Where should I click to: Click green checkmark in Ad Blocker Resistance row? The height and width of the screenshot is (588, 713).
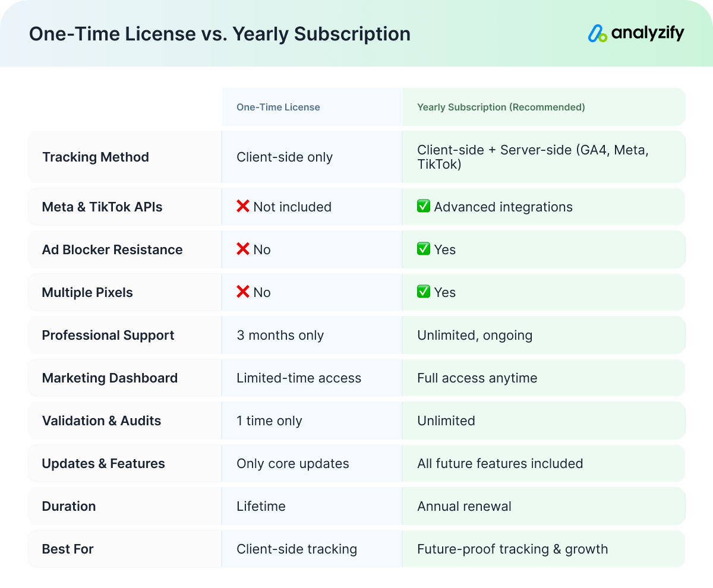[x=424, y=249]
